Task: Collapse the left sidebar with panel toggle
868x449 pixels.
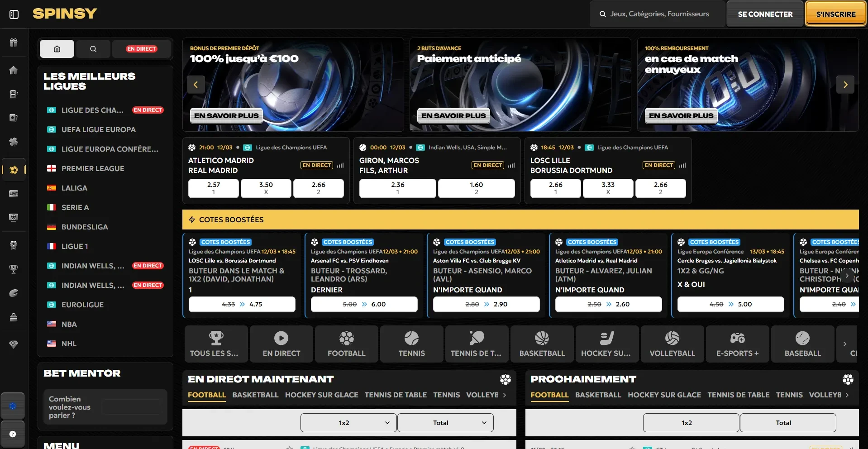Action: [x=14, y=14]
